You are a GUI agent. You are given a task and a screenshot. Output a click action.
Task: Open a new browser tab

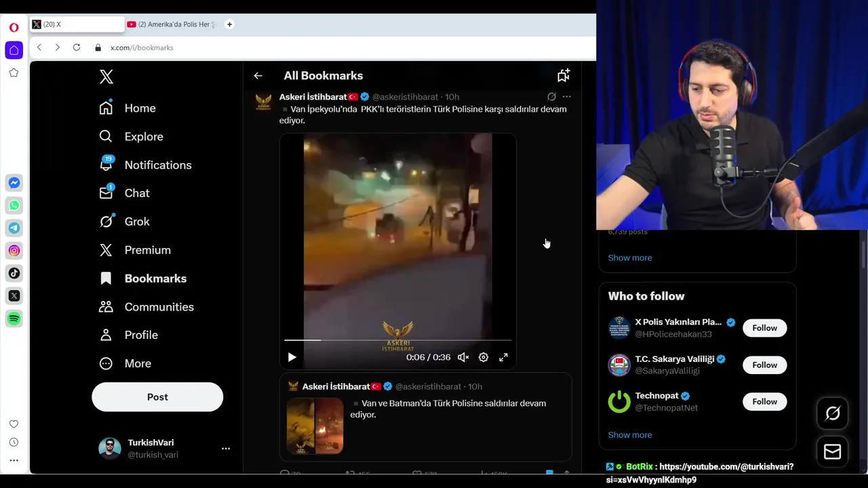click(229, 24)
